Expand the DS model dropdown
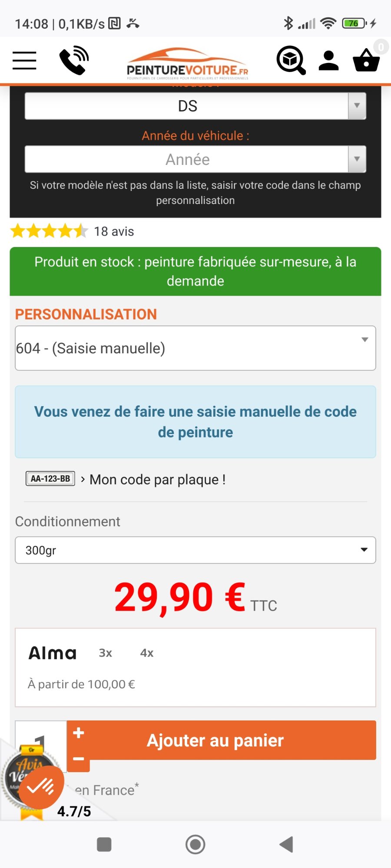 pos(195,106)
